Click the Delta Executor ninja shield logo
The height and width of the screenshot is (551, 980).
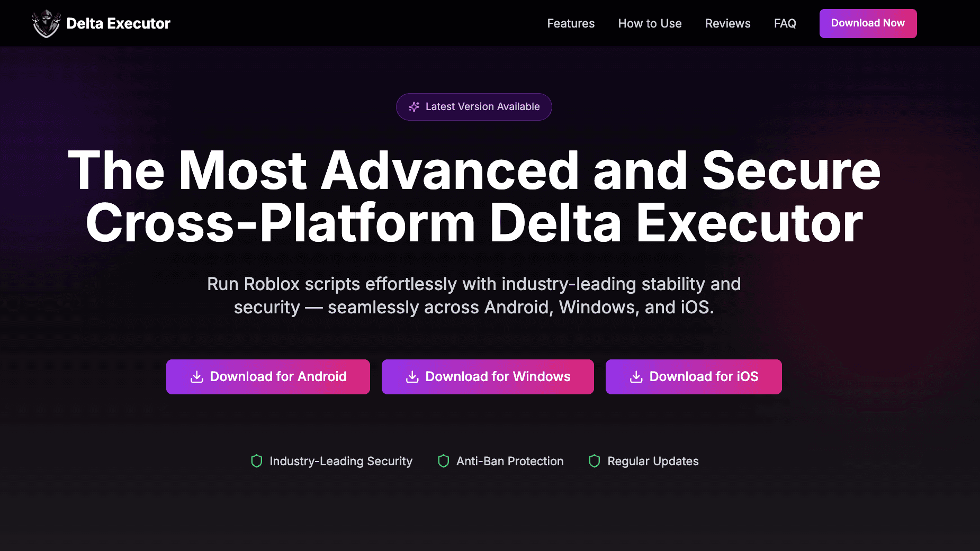click(46, 23)
